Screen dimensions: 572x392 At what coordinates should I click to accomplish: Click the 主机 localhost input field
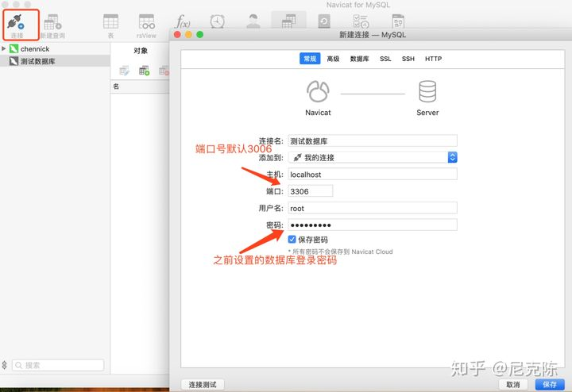(x=373, y=174)
